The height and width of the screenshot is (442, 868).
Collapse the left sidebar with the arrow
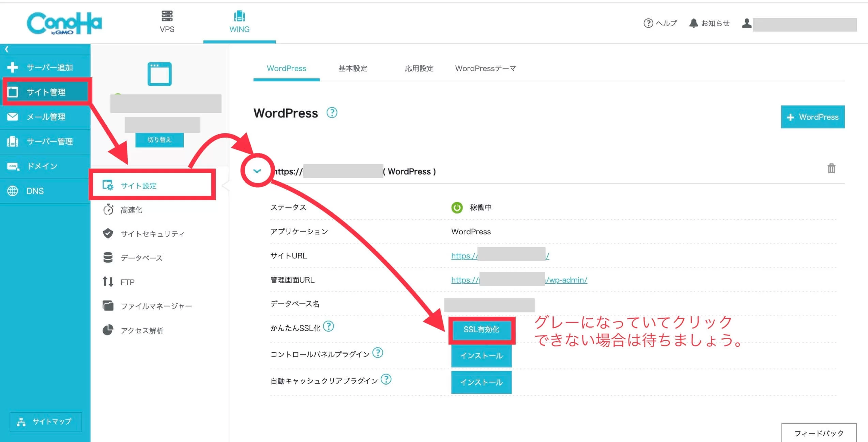click(x=6, y=49)
